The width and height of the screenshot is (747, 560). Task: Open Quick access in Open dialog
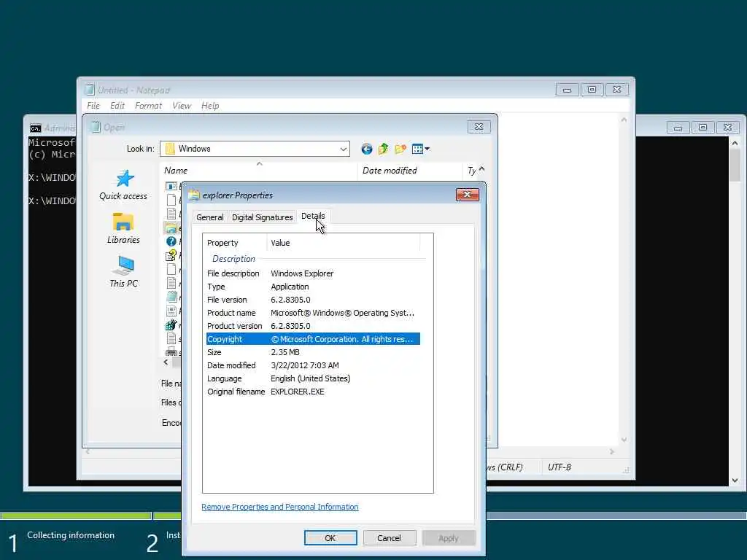click(123, 185)
